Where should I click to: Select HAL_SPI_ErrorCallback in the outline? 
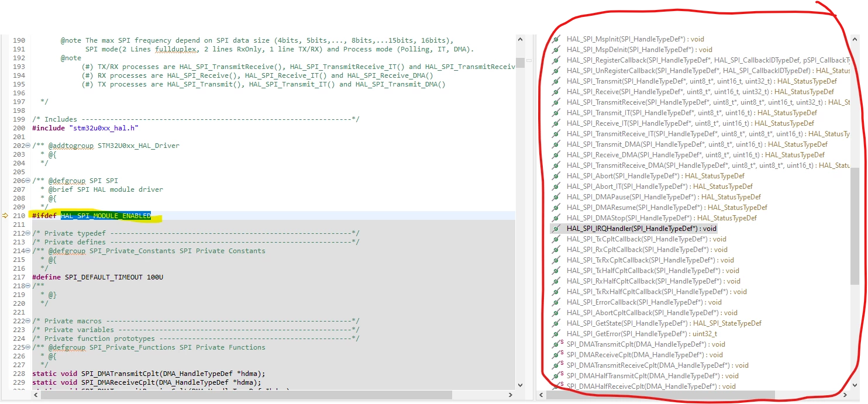coord(644,302)
